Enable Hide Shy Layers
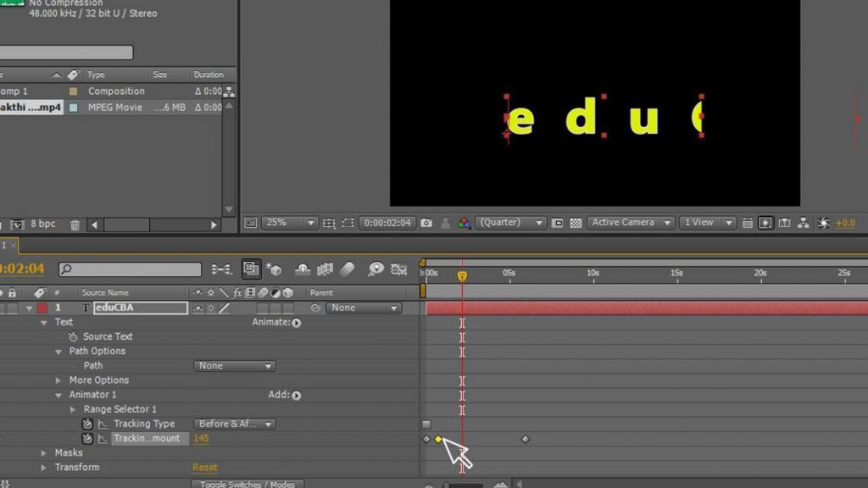 click(220, 269)
